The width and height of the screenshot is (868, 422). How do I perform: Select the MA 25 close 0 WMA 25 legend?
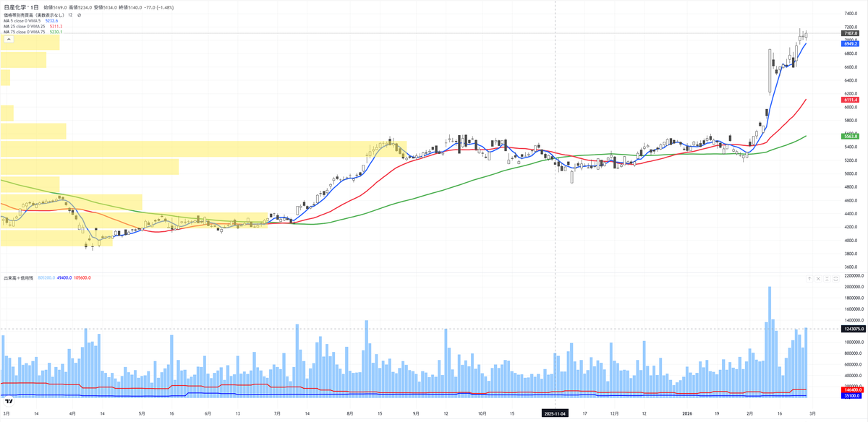(x=25, y=26)
